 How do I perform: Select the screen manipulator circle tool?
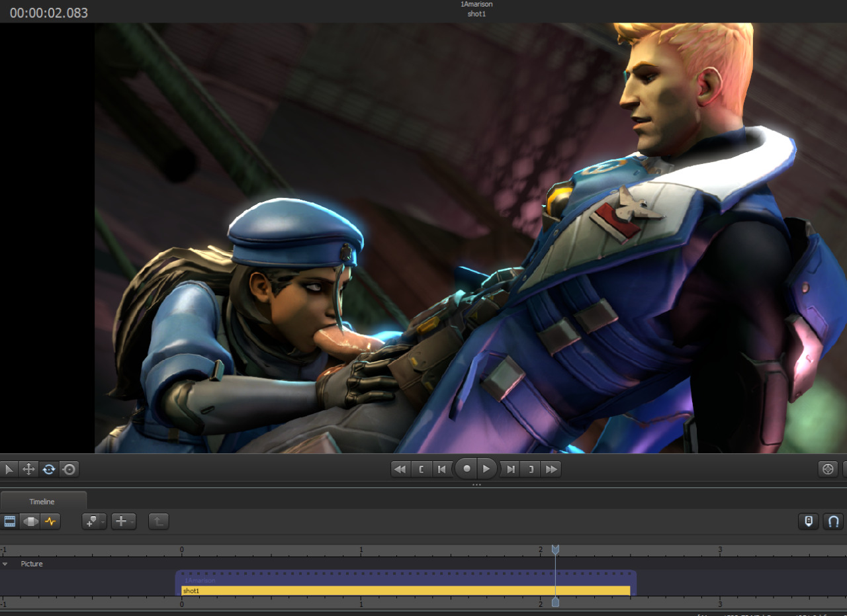click(x=69, y=469)
